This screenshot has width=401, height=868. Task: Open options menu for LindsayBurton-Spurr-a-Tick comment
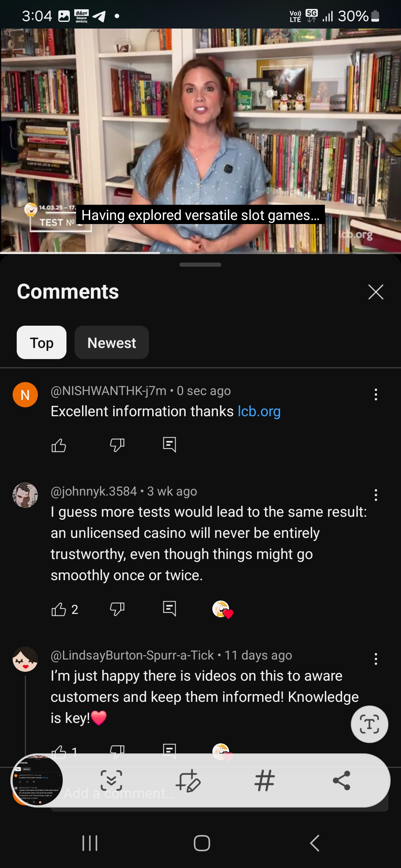tap(376, 659)
